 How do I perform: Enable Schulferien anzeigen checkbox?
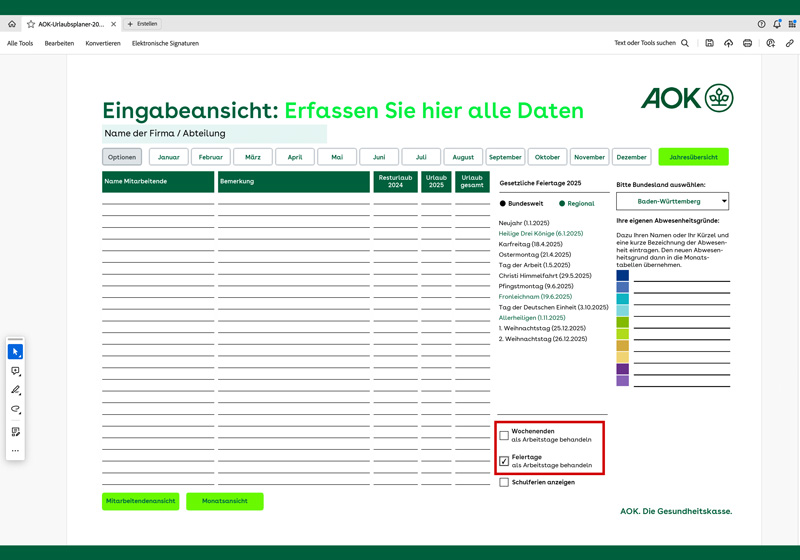504,482
